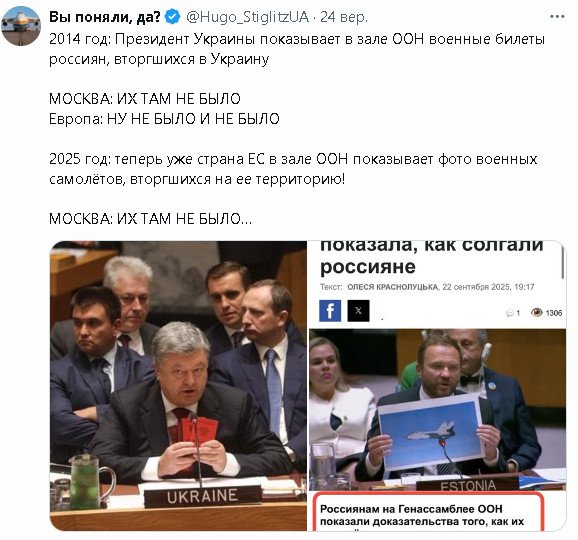Click author name ОЛЕСЯ КРАСНОЛУЦЬКА

point(393,287)
